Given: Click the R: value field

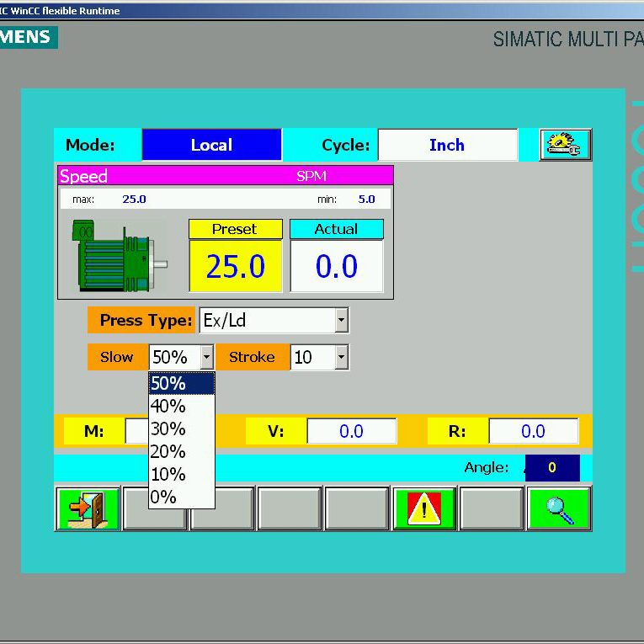Looking at the screenshot, I should click(x=534, y=431).
